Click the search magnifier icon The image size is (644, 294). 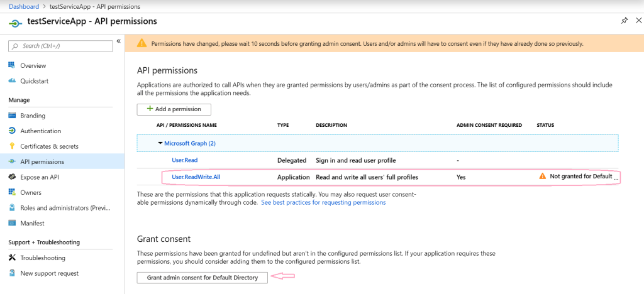(x=15, y=46)
